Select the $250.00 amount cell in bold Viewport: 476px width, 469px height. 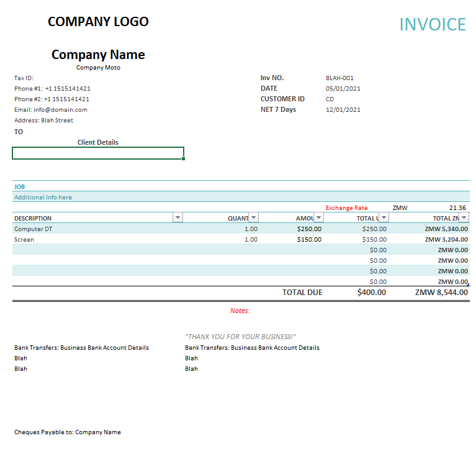[309, 229]
